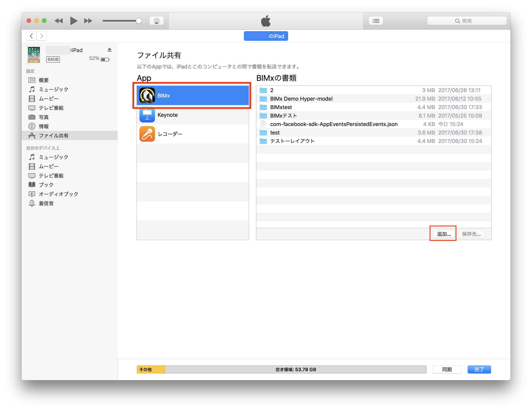Go forward with the right chevron
The height and width of the screenshot is (411, 532).
42,36
